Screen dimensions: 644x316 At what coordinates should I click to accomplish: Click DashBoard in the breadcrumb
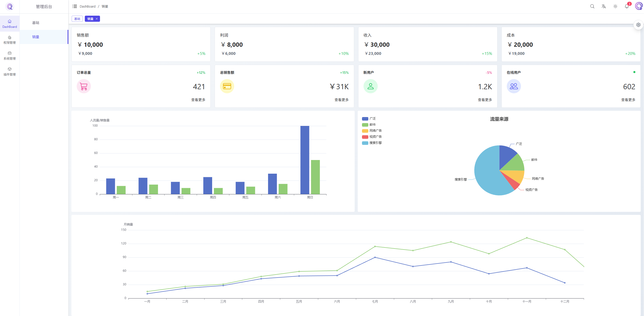pos(88,6)
